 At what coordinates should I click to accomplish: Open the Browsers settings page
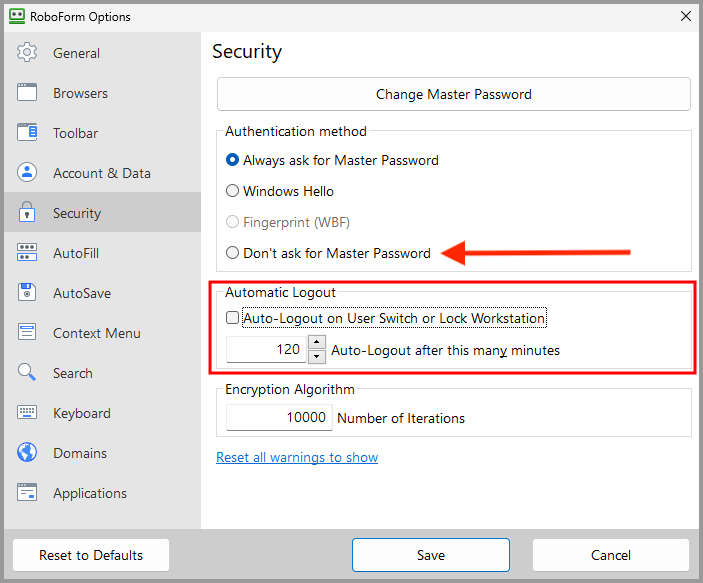103,93
